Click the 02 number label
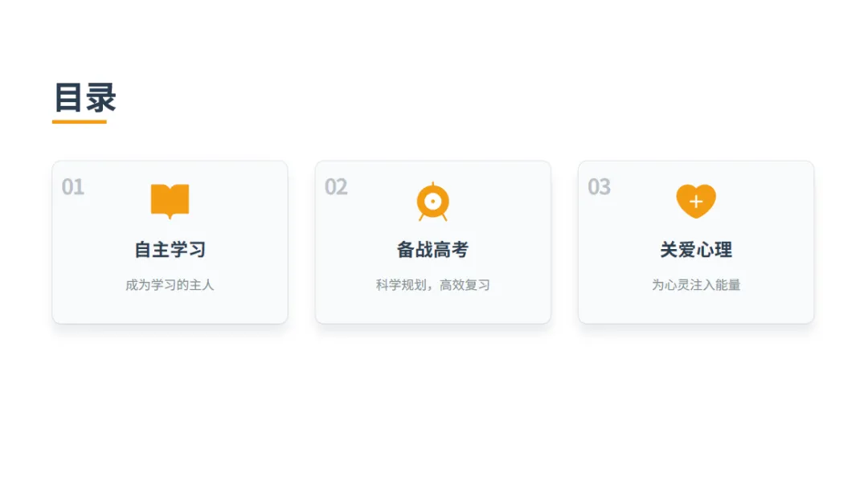 coord(336,187)
